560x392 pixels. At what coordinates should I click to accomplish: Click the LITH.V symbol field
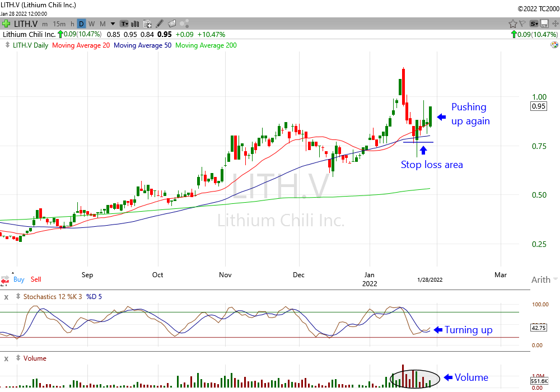26,24
